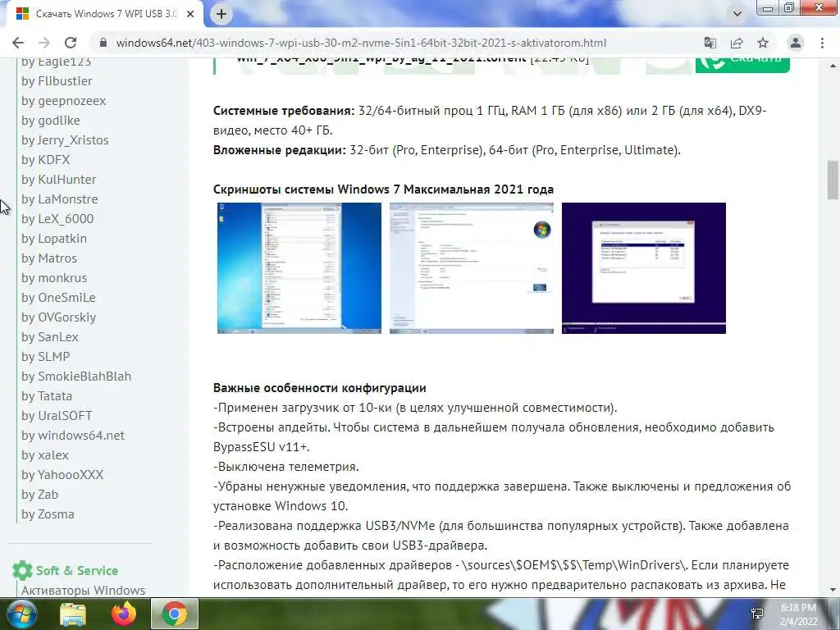Open the by SanLex link

pyautogui.click(x=50, y=337)
